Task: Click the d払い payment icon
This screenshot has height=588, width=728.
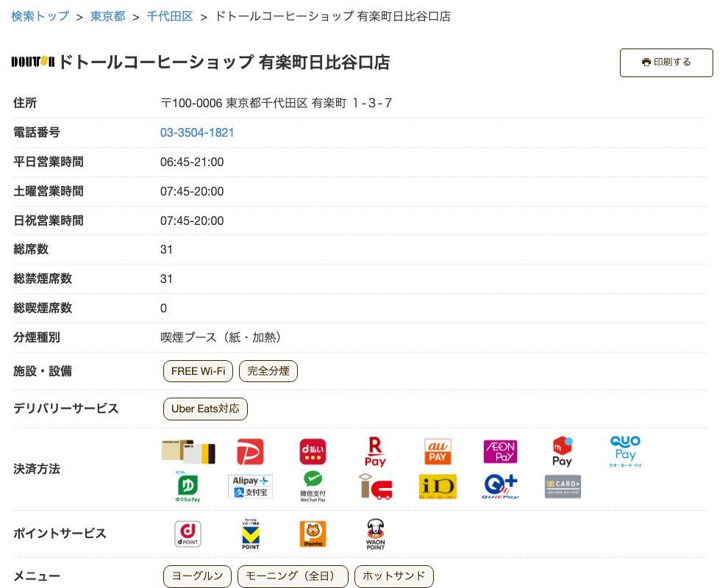Action: pos(313,451)
